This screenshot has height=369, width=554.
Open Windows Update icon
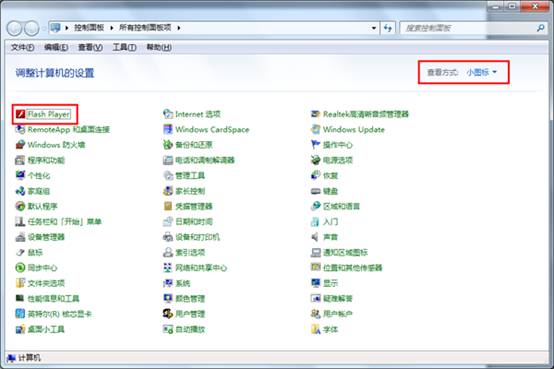(x=315, y=129)
